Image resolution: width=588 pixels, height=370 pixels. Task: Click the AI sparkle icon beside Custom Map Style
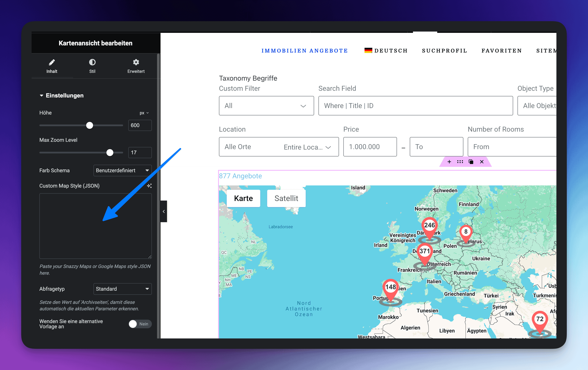coord(149,186)
